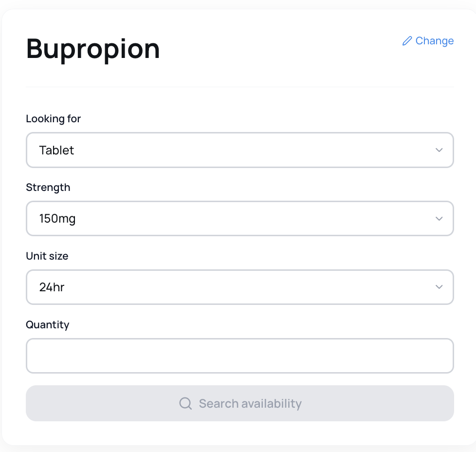
Task: Click the "Strength" field label
Action: click(48, 188)
